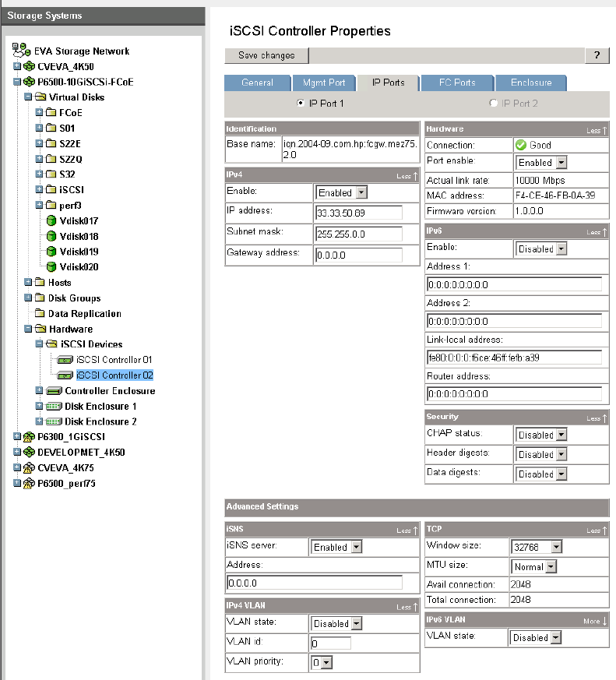Click the iSCSI Controller 02 device icon
616x680 pixels.
(65, 375)
